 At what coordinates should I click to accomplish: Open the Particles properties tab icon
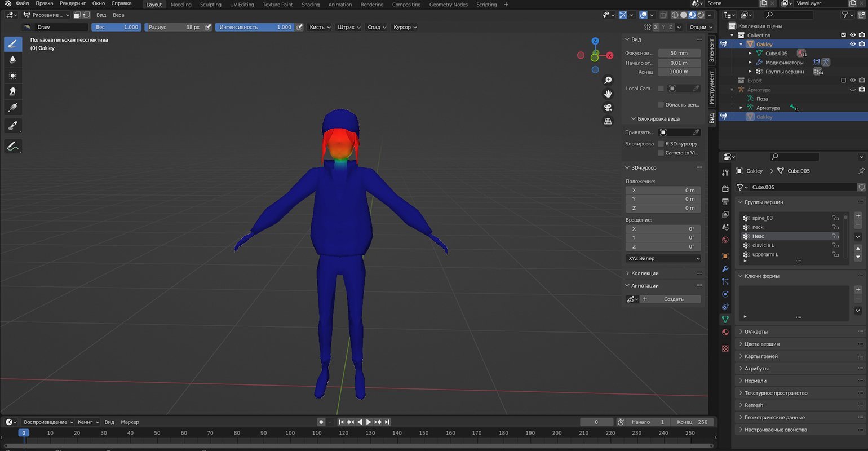(x=725, y=281)
